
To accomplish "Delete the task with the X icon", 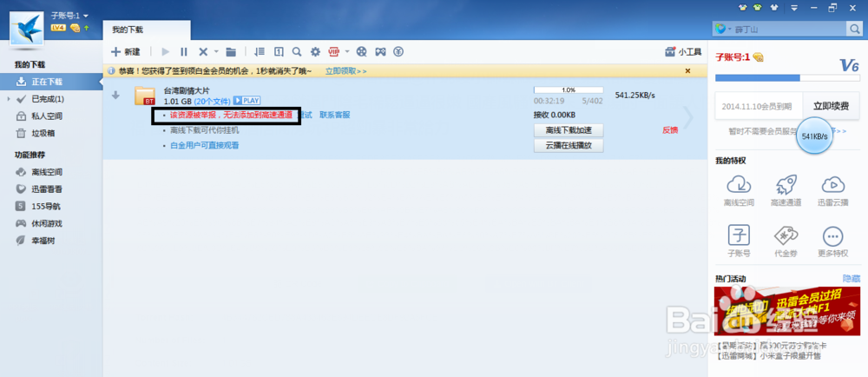I will (203, 51).
